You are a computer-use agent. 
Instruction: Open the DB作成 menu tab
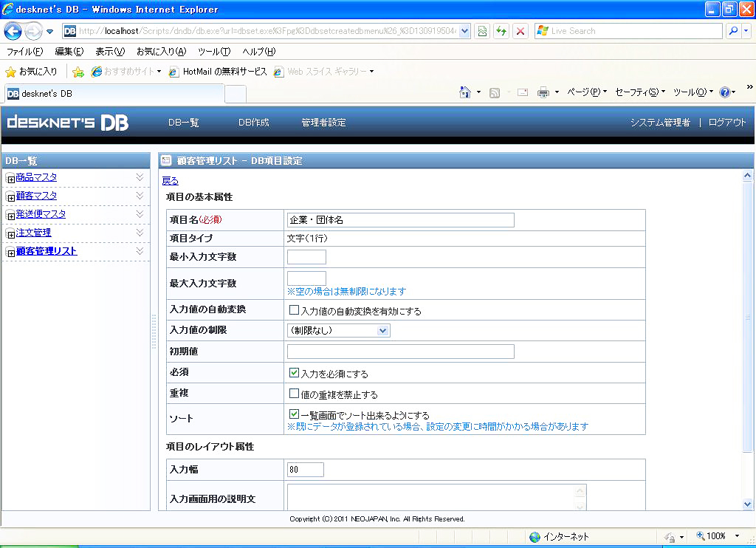(253, 123)
